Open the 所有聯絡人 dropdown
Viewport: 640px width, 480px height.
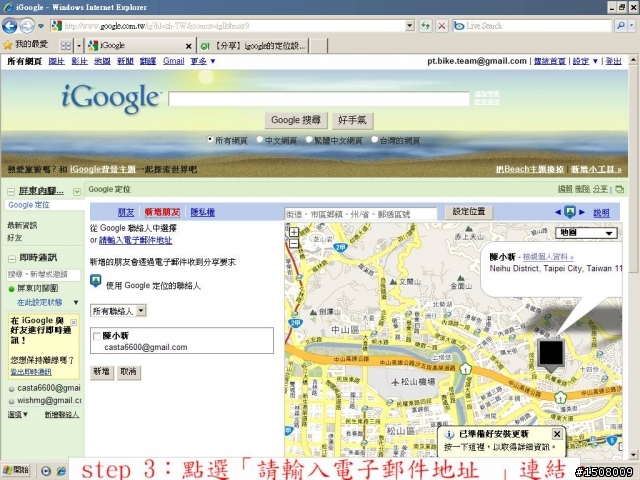tap(118, 311)
